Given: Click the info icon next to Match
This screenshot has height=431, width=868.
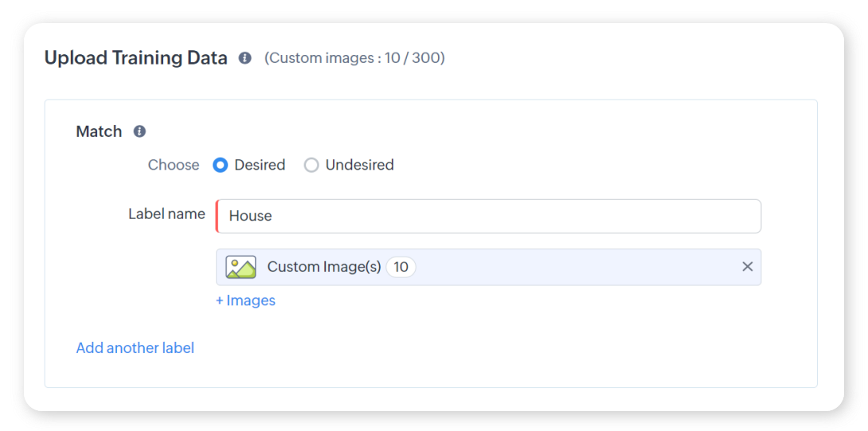Looking at the screenshot, I should pos(139,131).
